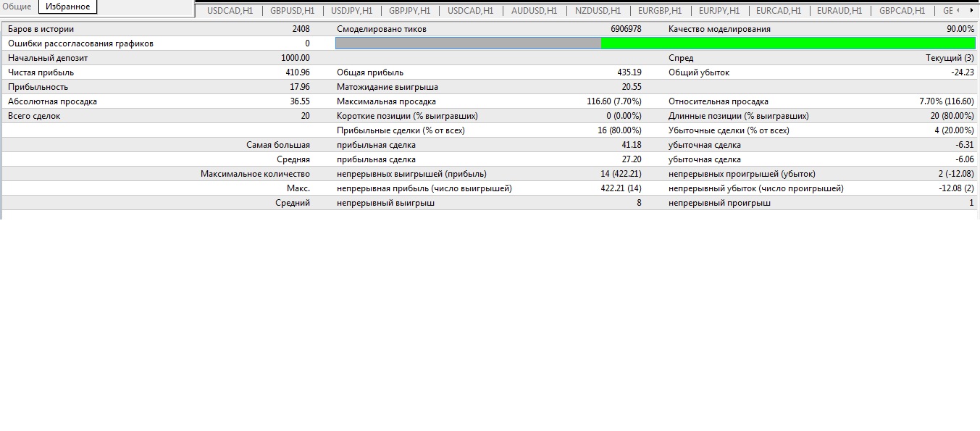Open the GBPCAD,H1 chart tab
This screenshot has height=431, width=980.
click(902, 11)
